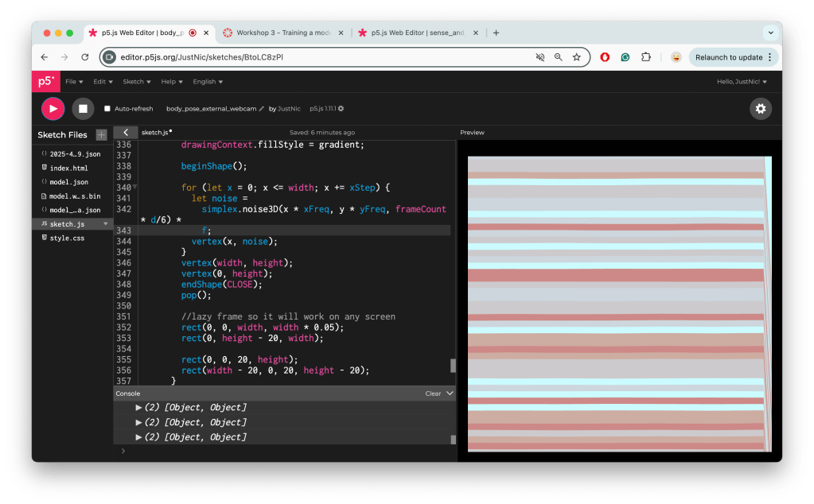Open the Hello, JustNic! account dropdown
The height and width of the screenshot is (504, 814).
coord(743,82)
